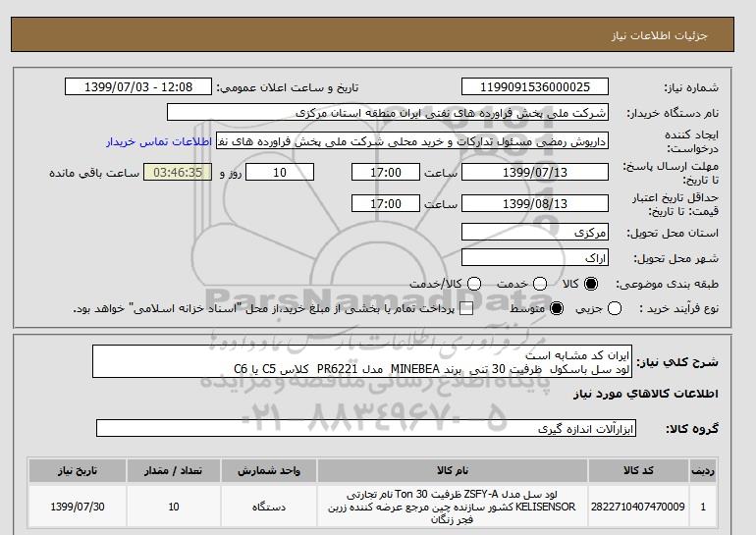The height and width of the screenshot is (535, 756).
Task: Select the خدمت radio button
Action: coord(540,284)
